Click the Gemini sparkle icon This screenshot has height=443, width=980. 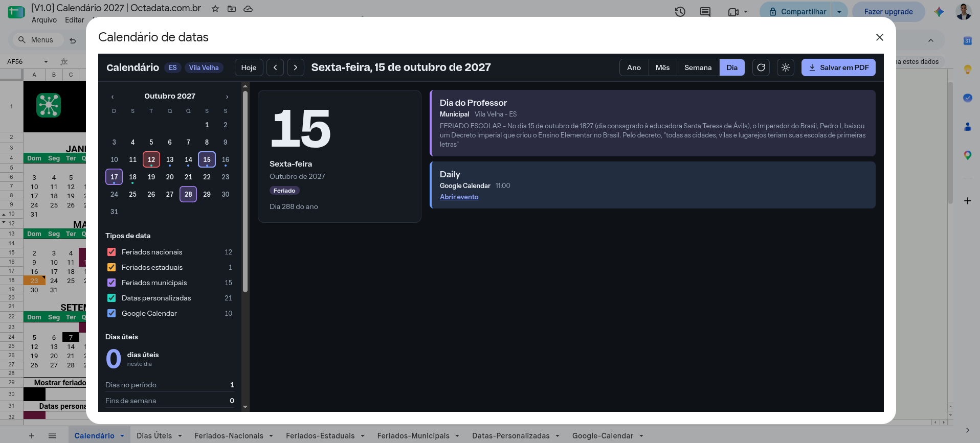coord(939,11)
